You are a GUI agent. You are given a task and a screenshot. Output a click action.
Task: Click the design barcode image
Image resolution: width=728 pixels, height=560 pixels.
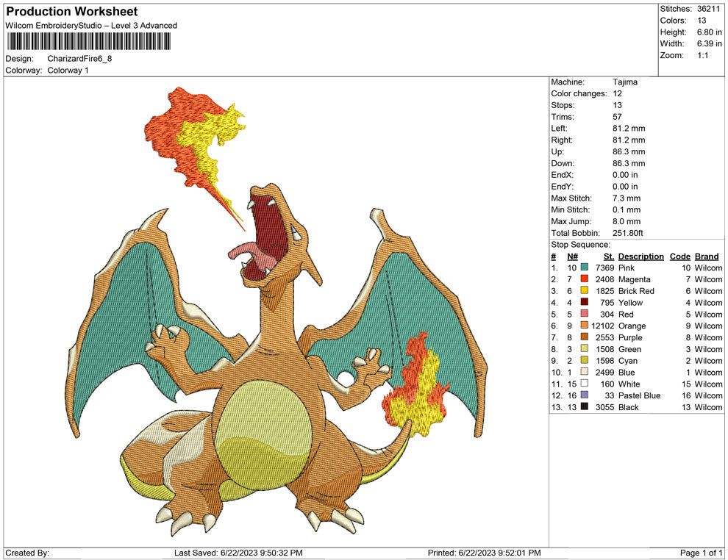[88, 42]
